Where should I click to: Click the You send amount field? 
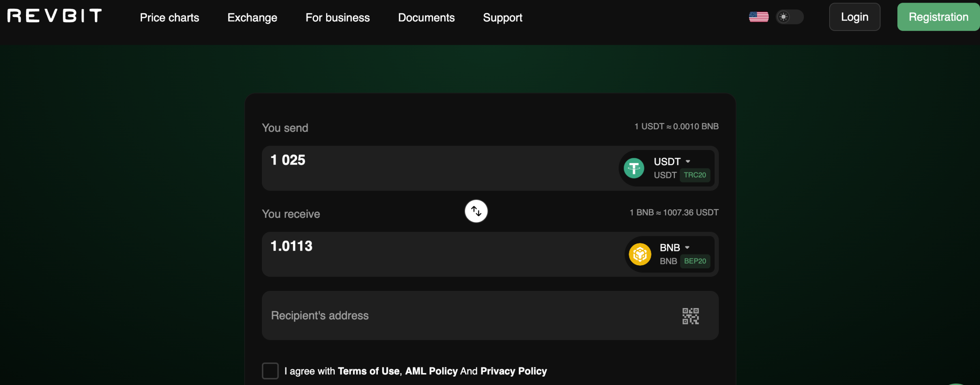(421, 168)
